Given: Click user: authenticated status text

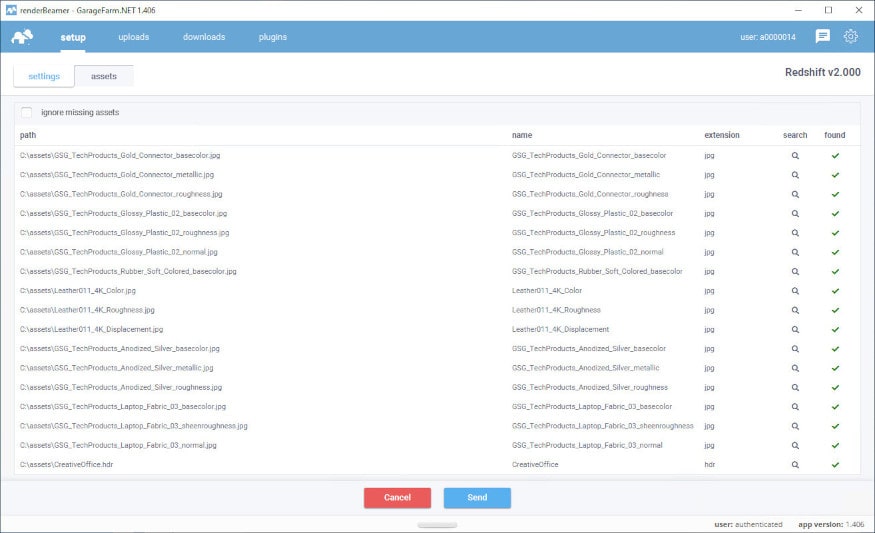Looking at the screenshot, I should pyautogui.click(x=748, y=525).
